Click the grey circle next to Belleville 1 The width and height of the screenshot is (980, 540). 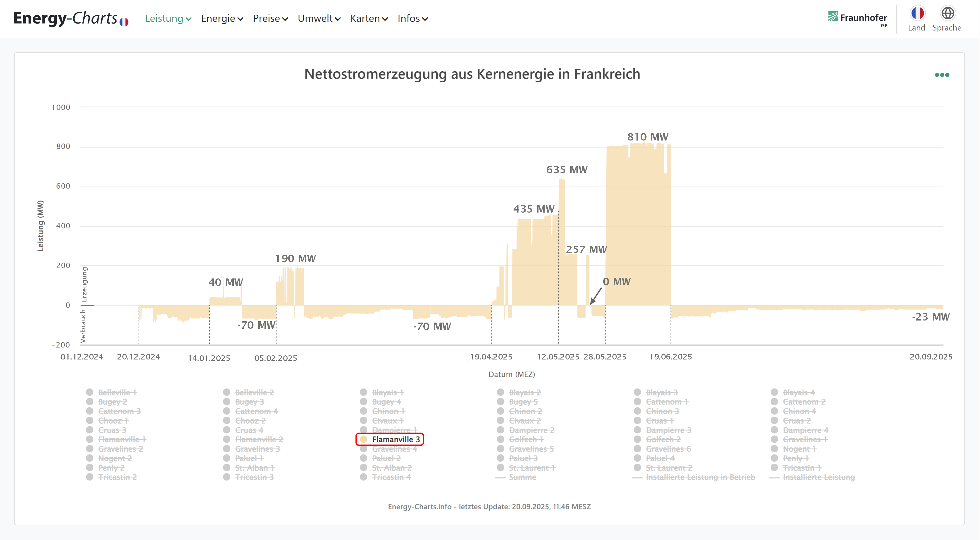[90, 392]
